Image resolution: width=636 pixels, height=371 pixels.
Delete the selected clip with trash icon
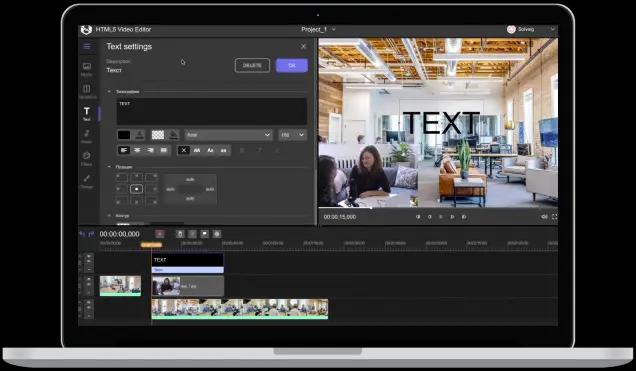point(180,234)
